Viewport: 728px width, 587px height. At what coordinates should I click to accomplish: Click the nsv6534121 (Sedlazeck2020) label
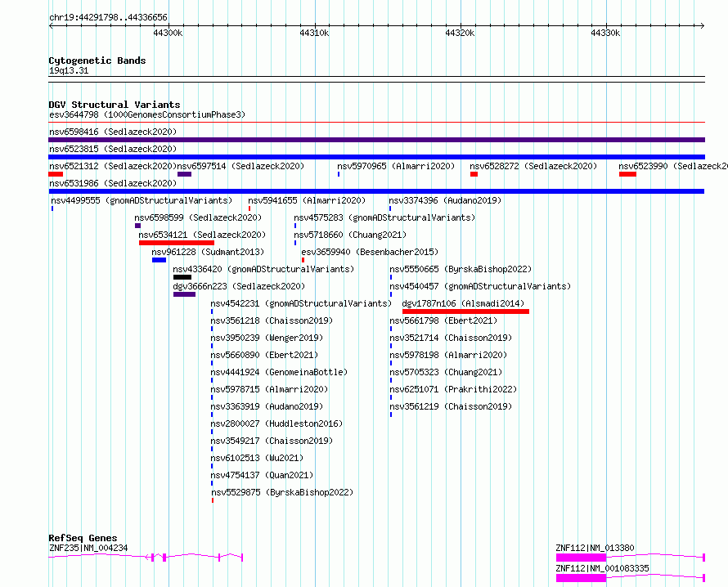pyautogui.click(x=202, y=235)
